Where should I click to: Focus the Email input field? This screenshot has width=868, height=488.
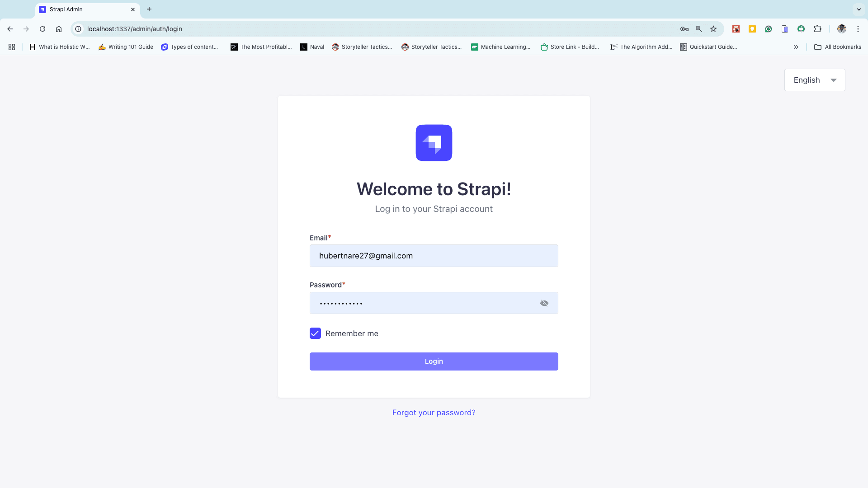pos(434,256)
